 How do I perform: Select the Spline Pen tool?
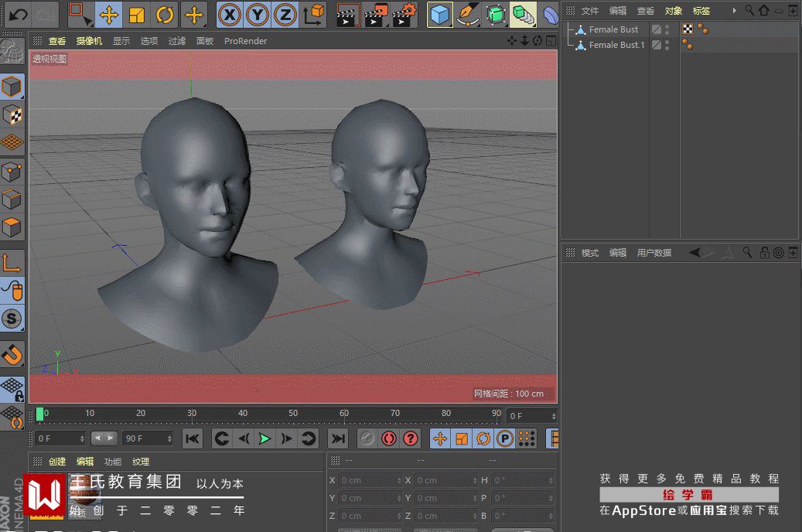pyautogui.click(x=467, y=15)
